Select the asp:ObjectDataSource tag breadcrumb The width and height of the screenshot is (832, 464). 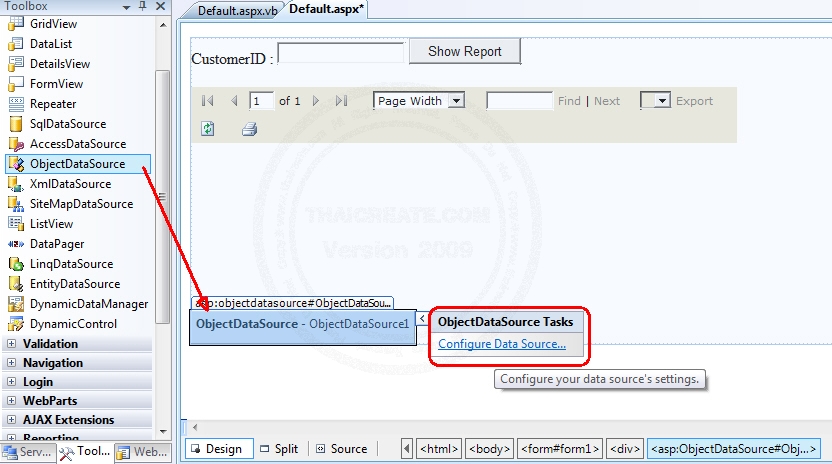pyautogui.click(x=733, y=449)
